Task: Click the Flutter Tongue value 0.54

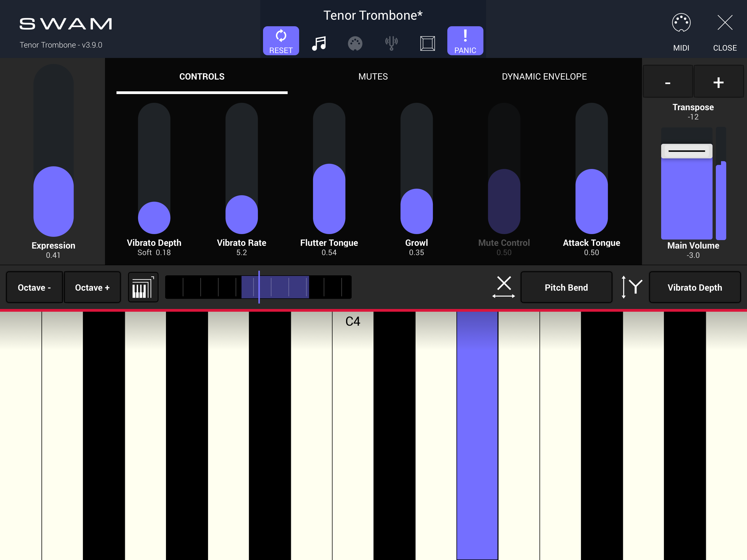Action: [329, 253]
